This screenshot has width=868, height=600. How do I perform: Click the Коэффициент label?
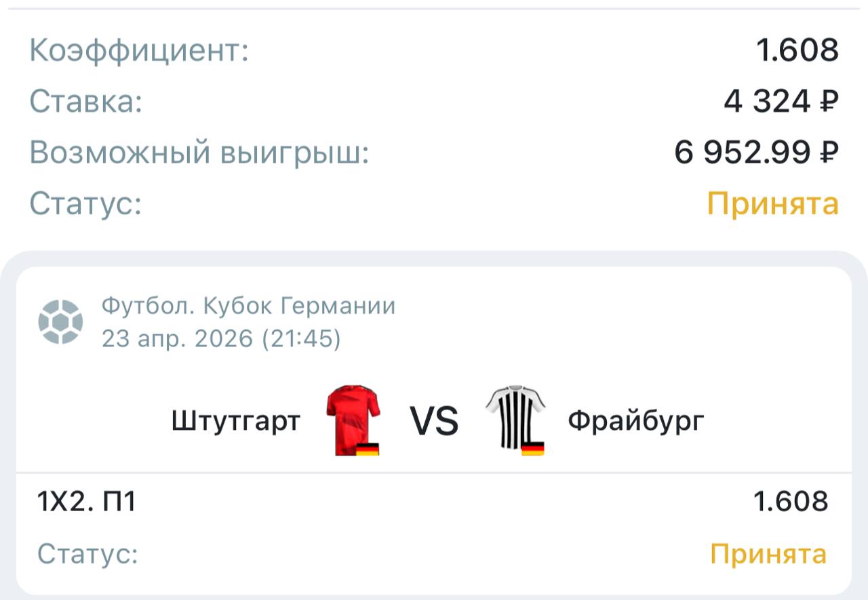[x=139, y=51]
